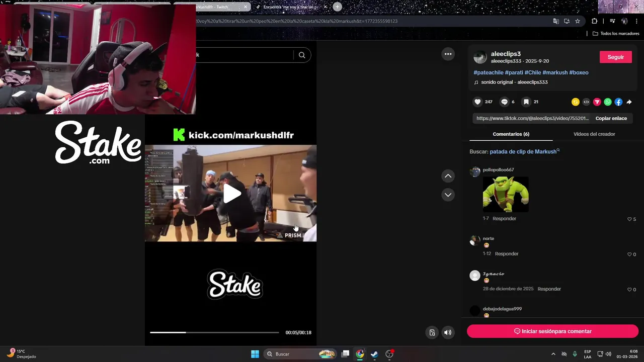Screen dimensions: 644x362
Task: Go to previous video with up arrow
Action: (x=448, y=176)
